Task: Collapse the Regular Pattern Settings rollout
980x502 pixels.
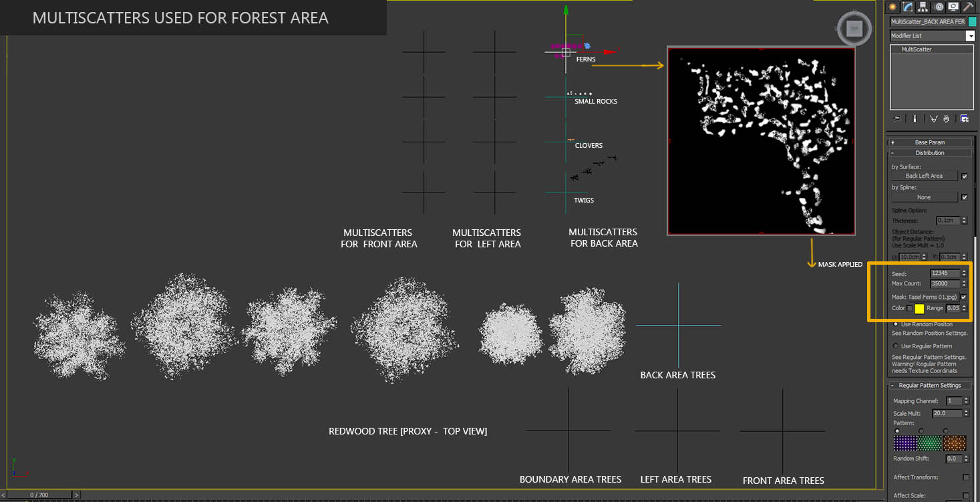Action: coord(929,386)
